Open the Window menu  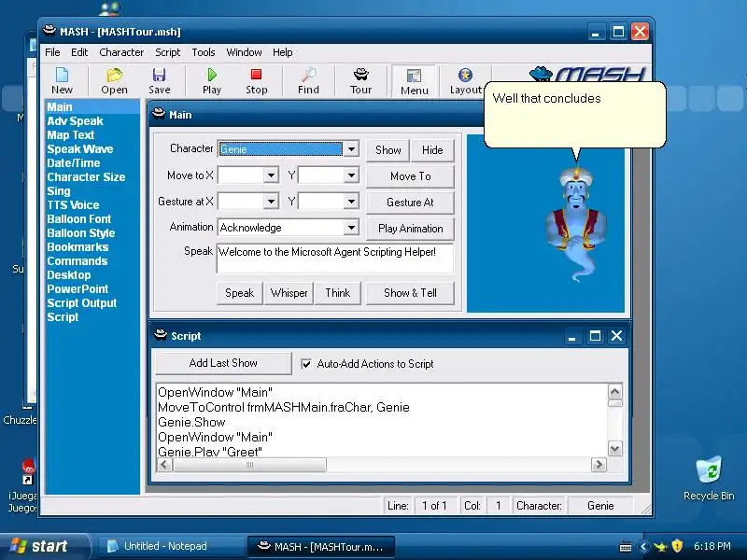244,52
